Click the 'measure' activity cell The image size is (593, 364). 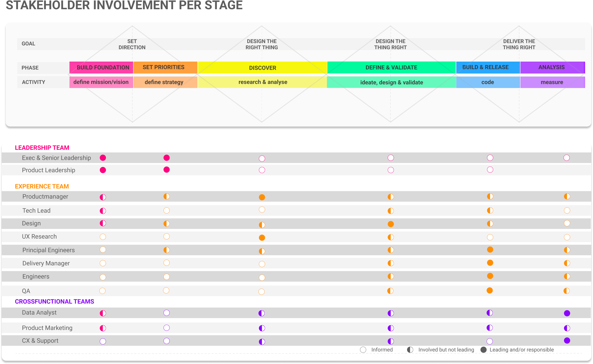coord(552,82)
